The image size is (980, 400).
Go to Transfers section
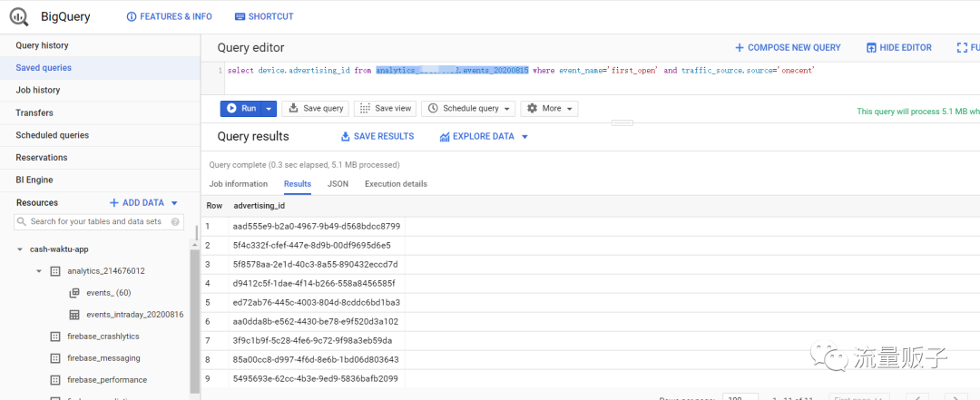(x=34, y=112)
